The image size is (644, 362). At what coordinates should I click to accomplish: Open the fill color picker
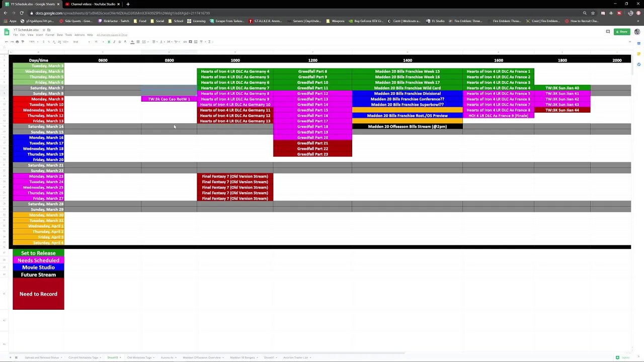click(x=132, y=42)
